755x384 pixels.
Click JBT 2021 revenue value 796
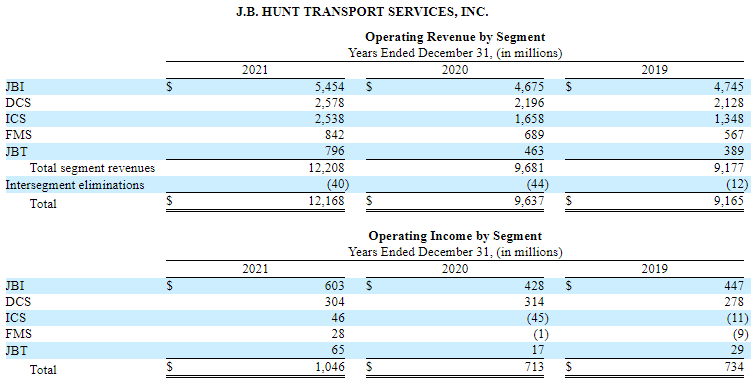pos(335,151)
